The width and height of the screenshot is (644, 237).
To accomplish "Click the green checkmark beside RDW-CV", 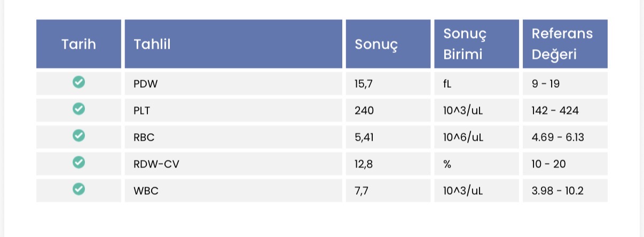I will click(x=78, y=162).
